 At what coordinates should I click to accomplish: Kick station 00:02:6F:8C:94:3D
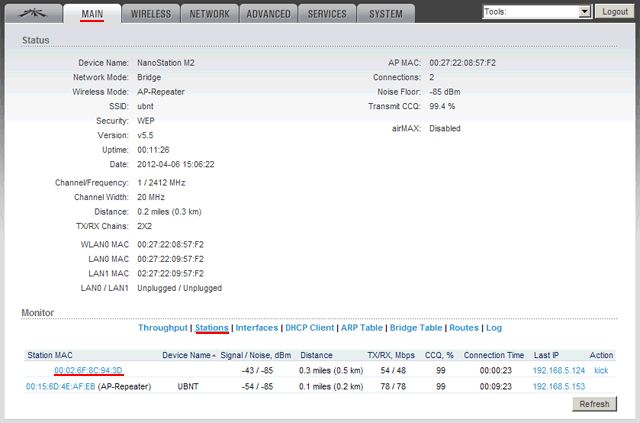click(601, 370)
